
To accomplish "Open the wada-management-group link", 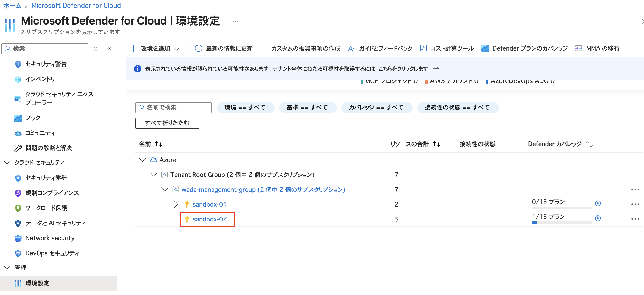I will pos(263,190).
